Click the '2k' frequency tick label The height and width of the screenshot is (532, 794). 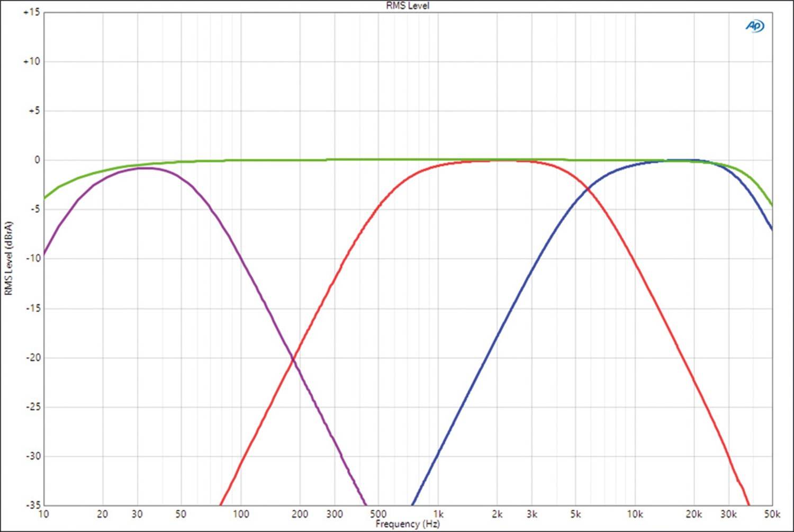pyautogui.click(x=497, y=514)
